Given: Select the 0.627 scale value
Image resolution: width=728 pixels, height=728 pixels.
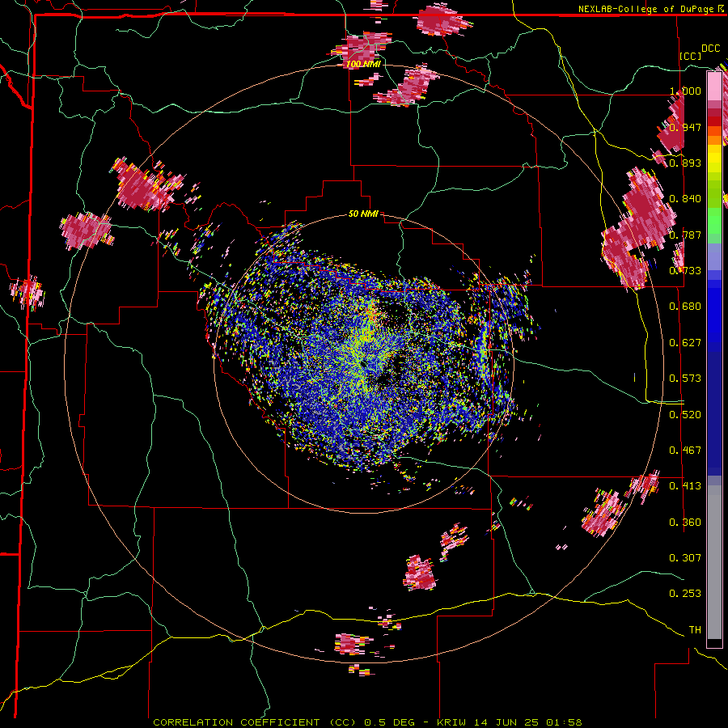Looking at the screenshot, I should tap(685, 342).
